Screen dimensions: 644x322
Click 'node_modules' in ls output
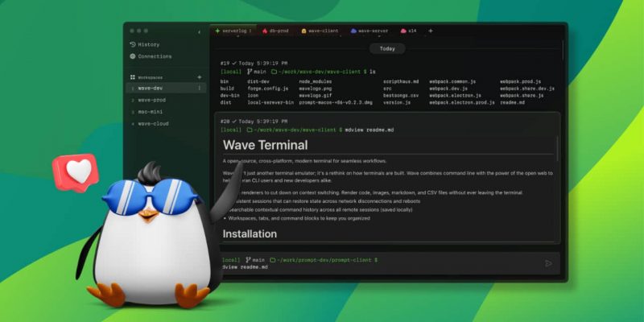point(316,82)
